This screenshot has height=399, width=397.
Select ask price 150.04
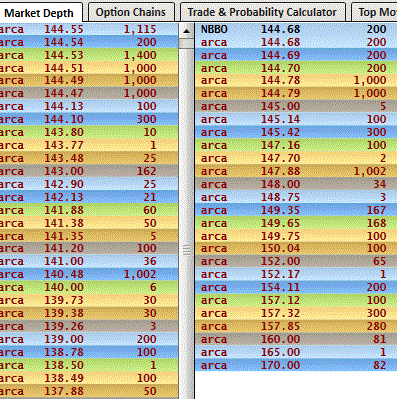tap(280, 248)
